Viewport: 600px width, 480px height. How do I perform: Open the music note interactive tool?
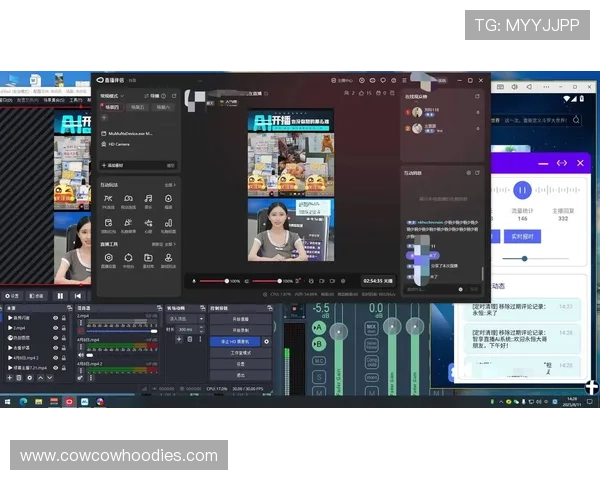pos(148,199)
